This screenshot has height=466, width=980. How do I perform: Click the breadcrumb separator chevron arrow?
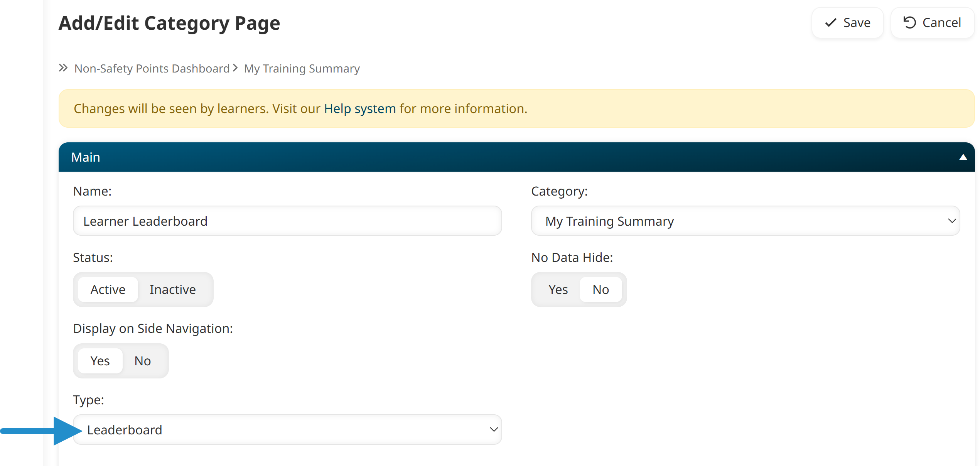pyautogui.click(x=235, y=68)
